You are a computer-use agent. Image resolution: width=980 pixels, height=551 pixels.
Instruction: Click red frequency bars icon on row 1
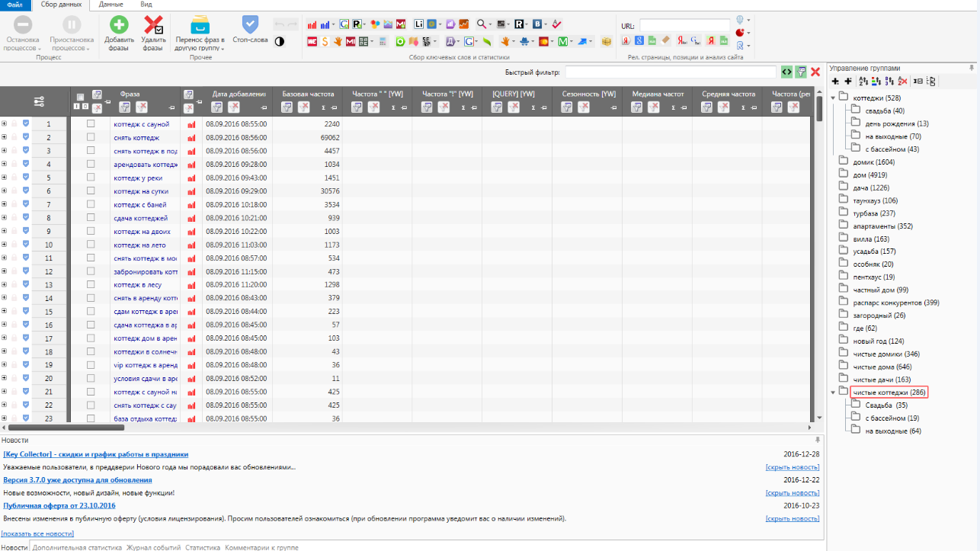pyautogui.click(x=191, y=124)
